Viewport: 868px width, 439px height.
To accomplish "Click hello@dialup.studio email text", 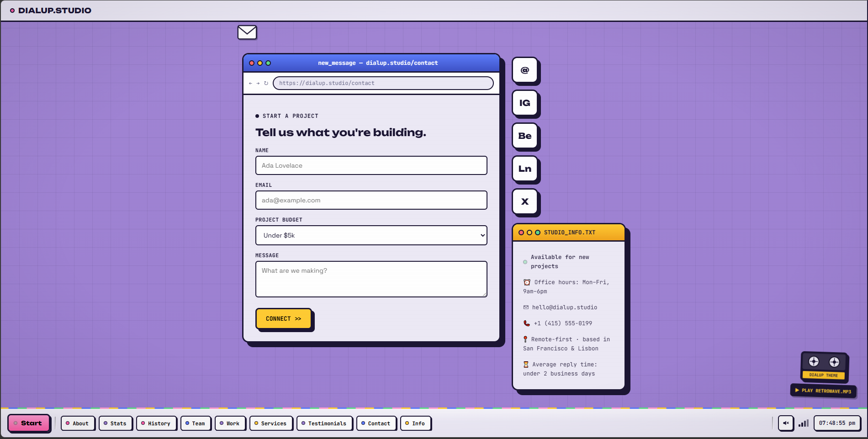I will (565, 307).
